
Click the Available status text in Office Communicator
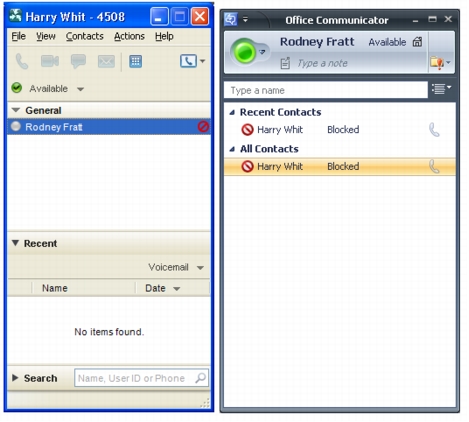click(x=387, y=42)
